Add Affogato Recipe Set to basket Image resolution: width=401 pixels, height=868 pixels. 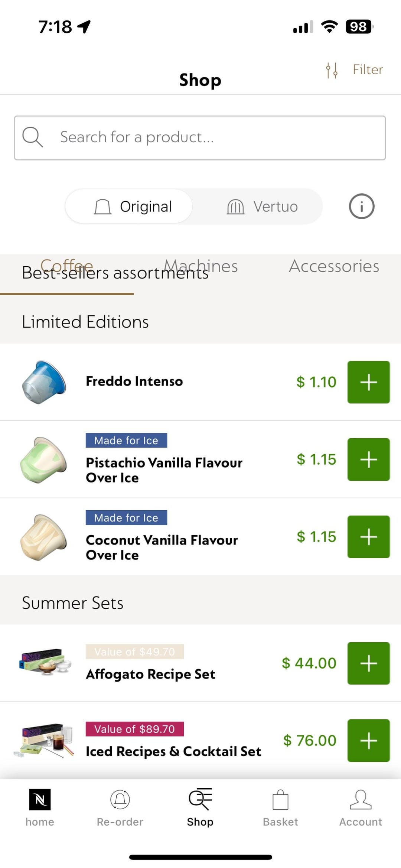pos(368,663)
